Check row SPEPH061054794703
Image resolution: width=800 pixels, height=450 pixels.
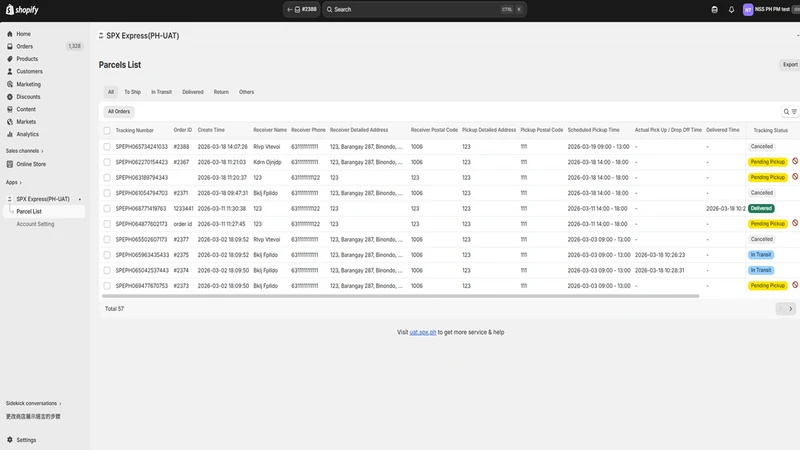107,193
